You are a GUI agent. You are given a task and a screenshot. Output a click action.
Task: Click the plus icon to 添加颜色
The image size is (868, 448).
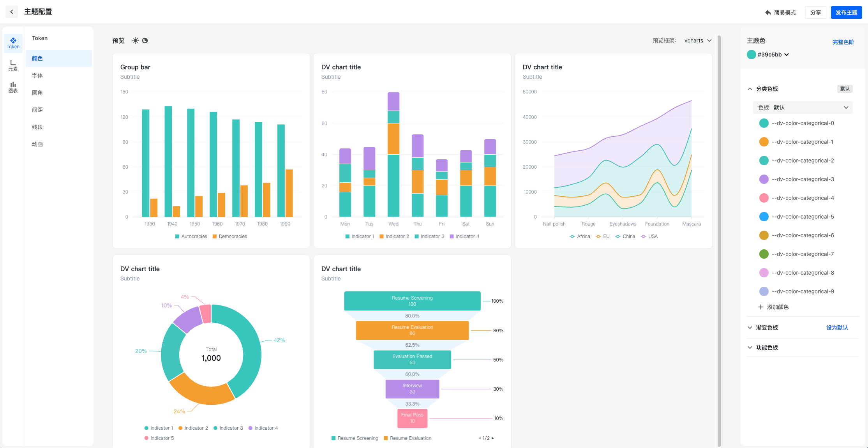[760, 307]
